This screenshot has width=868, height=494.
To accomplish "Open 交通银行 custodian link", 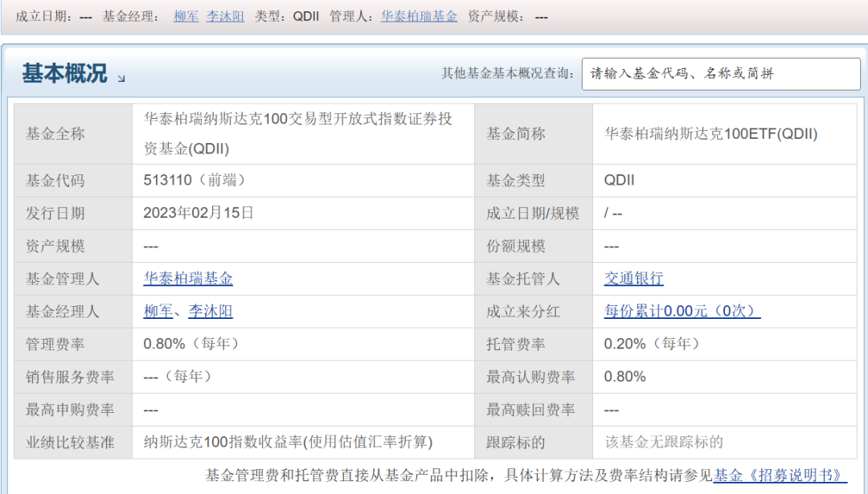I will tap(634, 278).
